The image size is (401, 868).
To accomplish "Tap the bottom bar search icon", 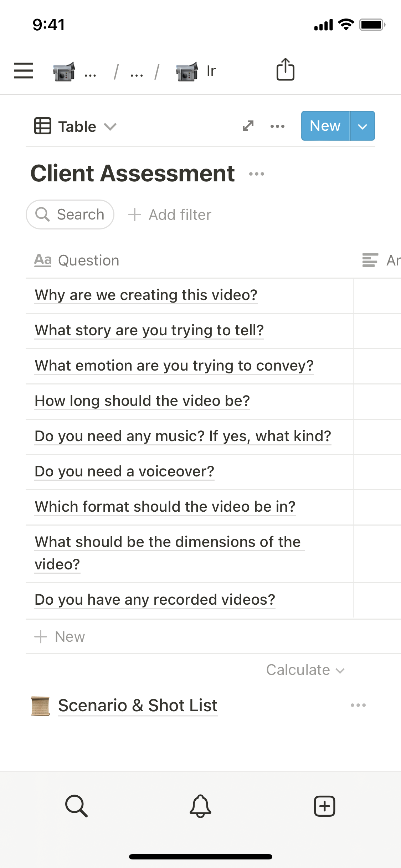I will 76,806.
